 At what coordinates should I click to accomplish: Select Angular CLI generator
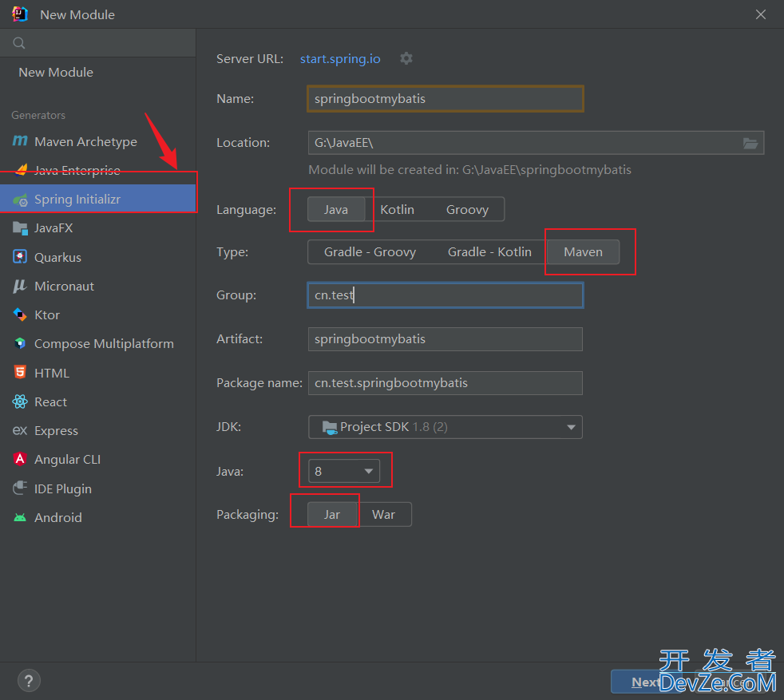98,459
